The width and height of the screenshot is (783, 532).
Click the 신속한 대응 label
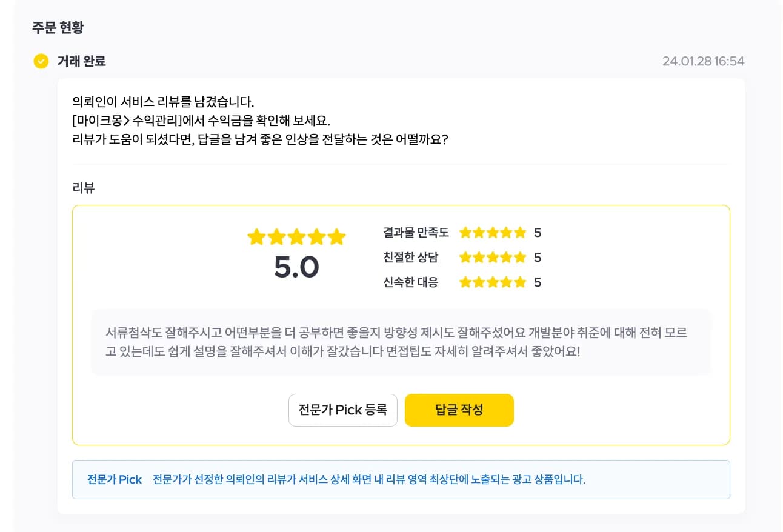pyautogui.click(x=410, y=282)
